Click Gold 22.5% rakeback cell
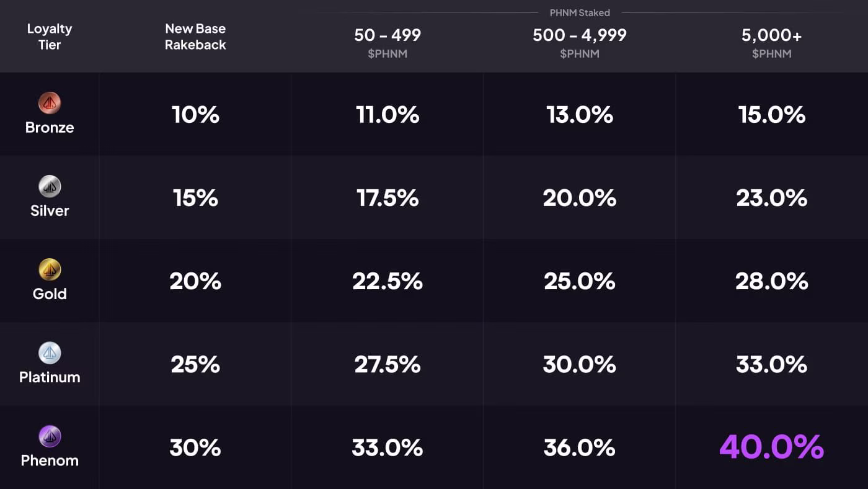 (x=387, y=281)
